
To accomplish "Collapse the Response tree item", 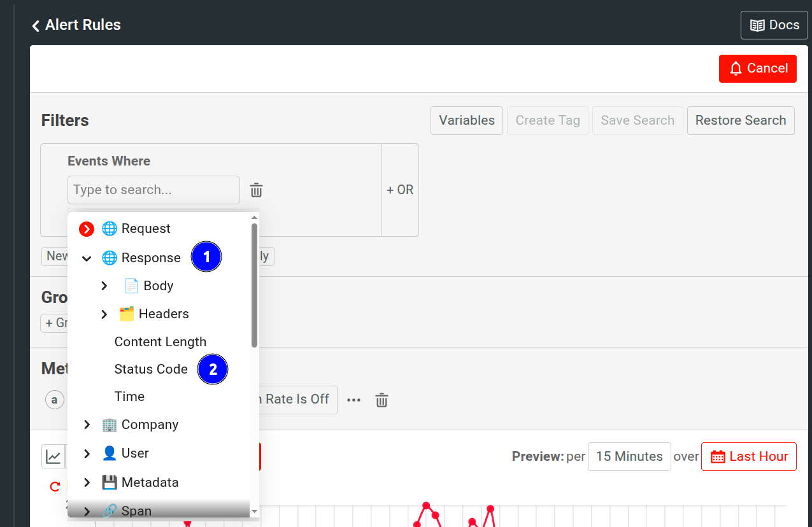I will [x=87, y=258].
